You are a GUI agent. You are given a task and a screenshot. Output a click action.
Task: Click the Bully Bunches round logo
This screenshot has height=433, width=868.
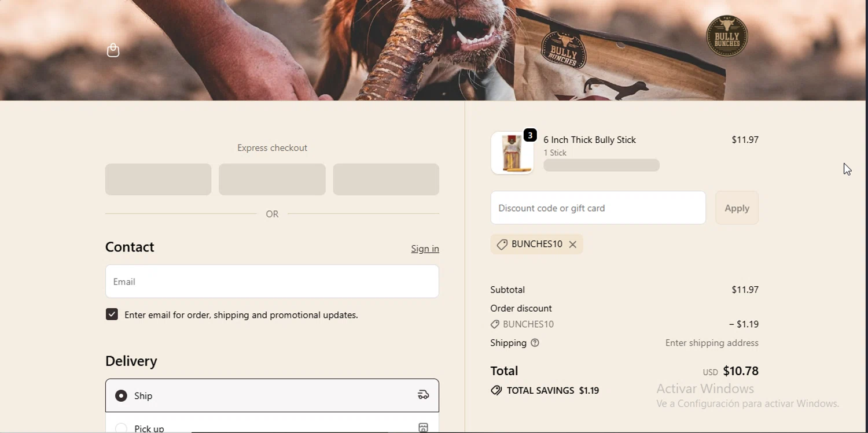pyautogui.click(x=727, y=36)
